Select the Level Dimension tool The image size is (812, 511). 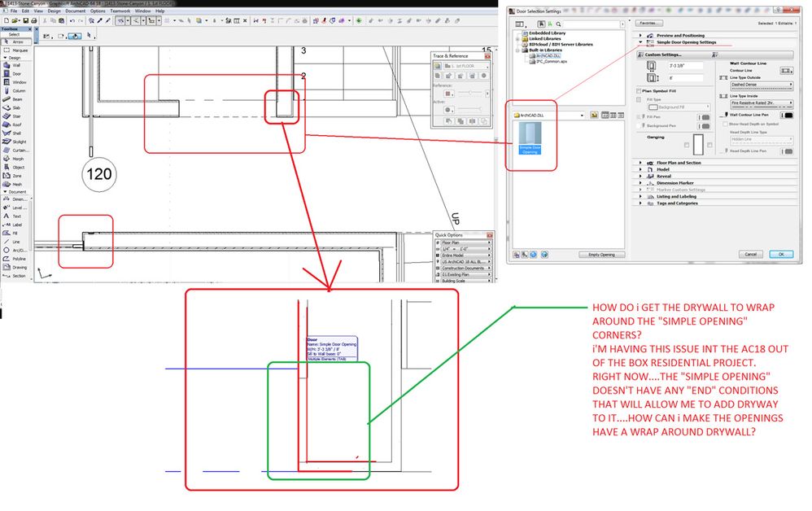point(16,207)
